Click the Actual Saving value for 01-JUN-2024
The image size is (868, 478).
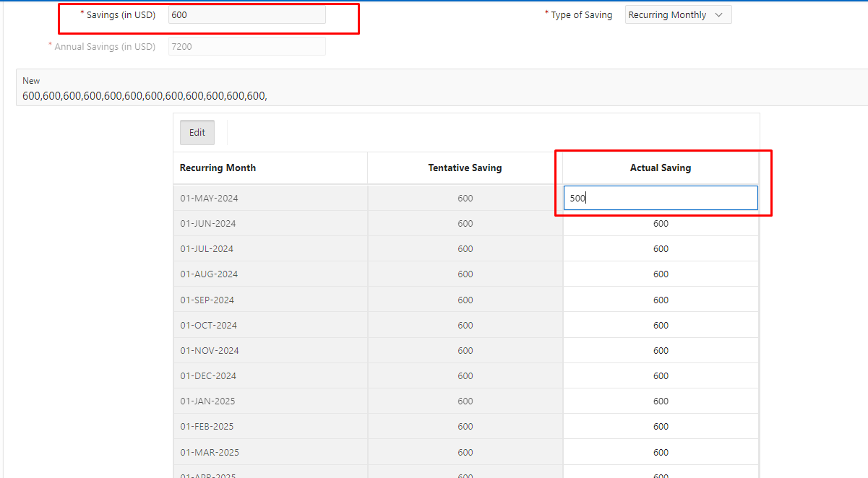tap(660, 223)
